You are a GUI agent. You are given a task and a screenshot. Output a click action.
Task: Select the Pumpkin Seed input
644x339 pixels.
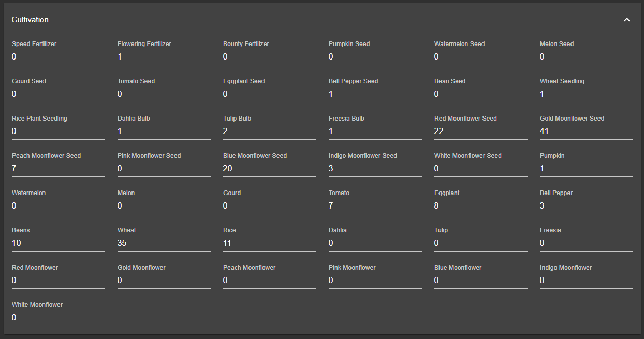[375, 57]
